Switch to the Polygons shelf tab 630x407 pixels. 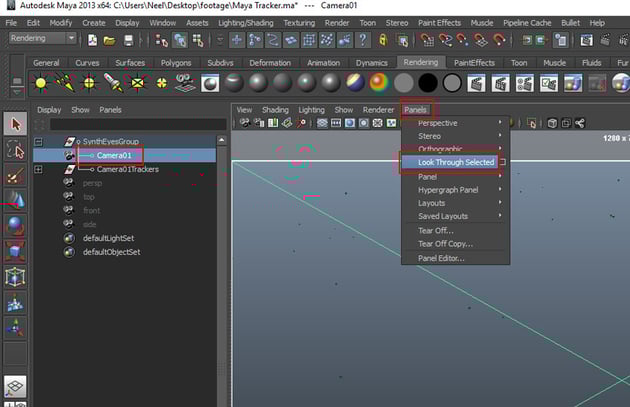[176, 63]
